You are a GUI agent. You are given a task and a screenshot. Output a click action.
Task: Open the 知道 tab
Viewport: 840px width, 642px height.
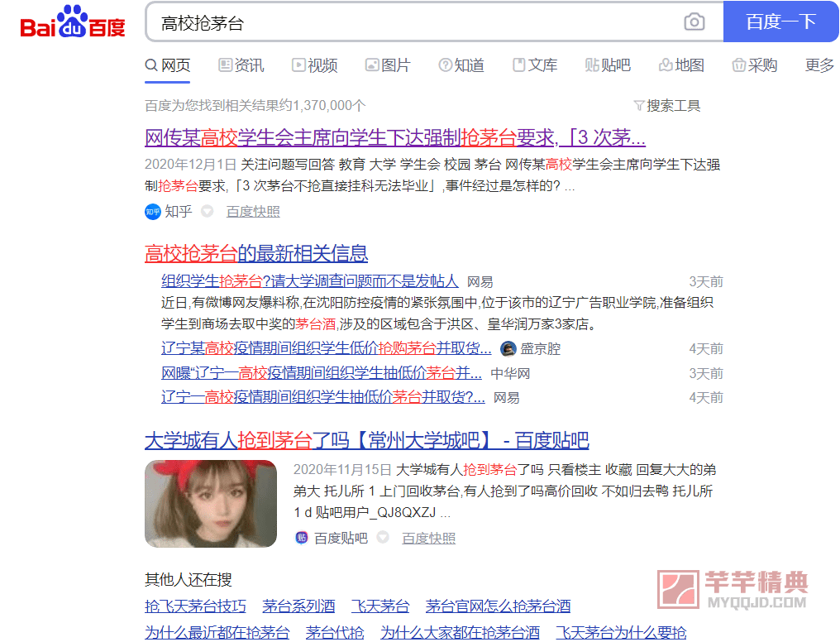tap(461, 65)
